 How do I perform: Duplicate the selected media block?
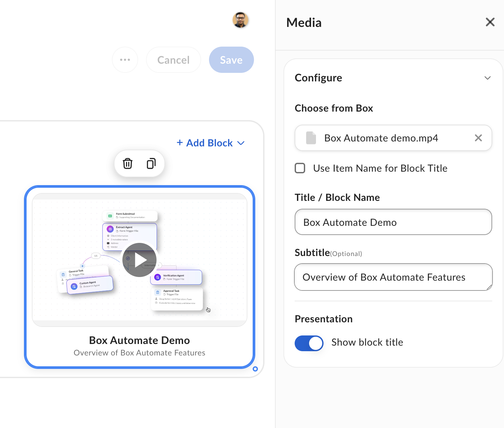click(151, 163)
